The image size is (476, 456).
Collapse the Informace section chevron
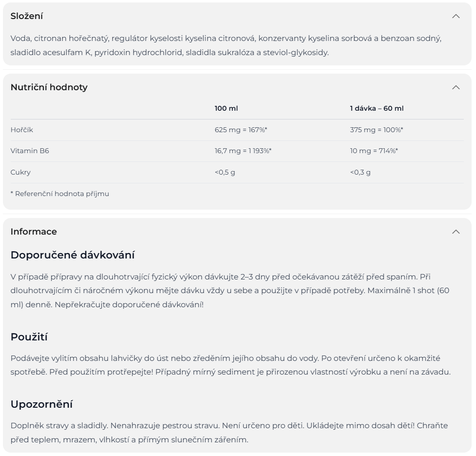click(x=455, y=232)
